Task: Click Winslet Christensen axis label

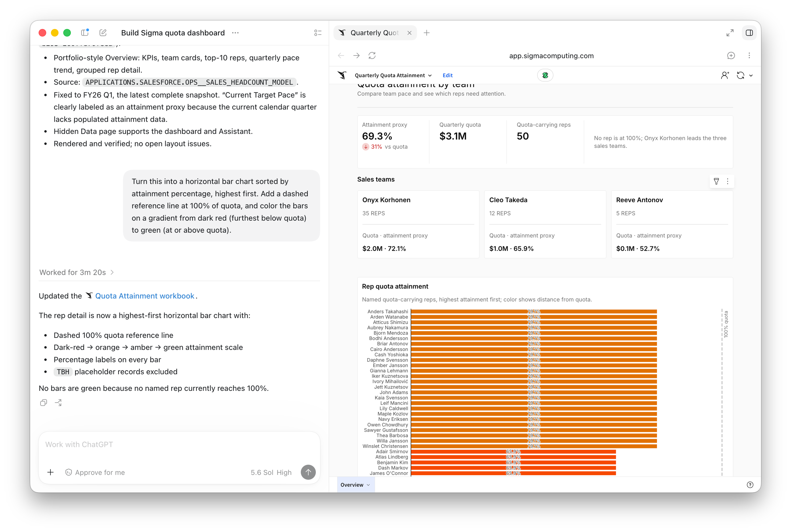Action: (385, 446)
